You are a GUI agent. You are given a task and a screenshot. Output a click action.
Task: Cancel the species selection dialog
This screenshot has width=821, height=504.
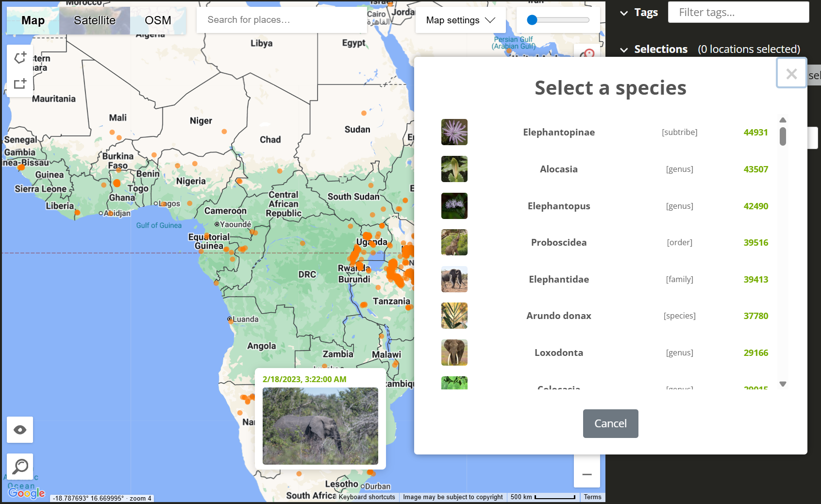point(610,423)
